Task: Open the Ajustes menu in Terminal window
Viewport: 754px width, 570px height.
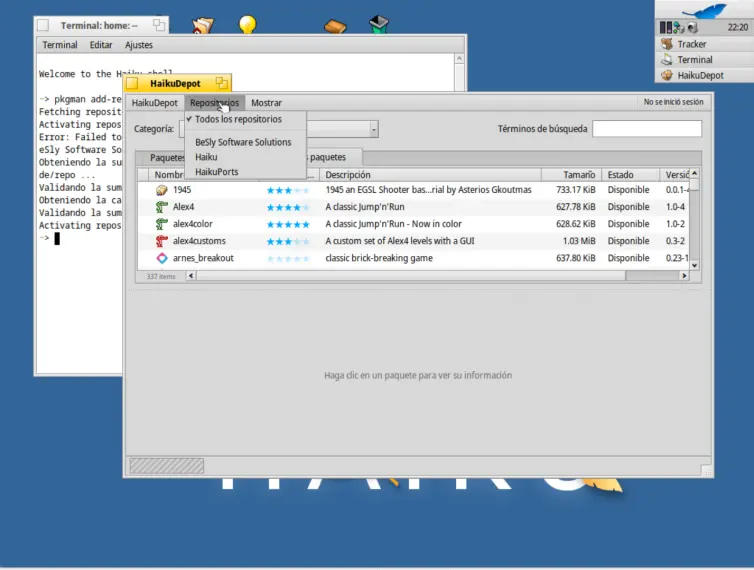Action: [138, 45]
